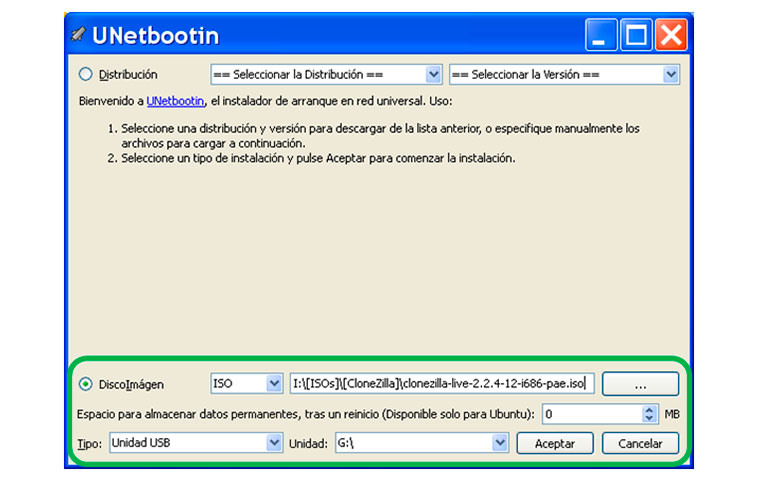This screenshot has height=482, width=760.
Task: Open the Unidad G:\ drive dropdown
Action: point(422,443)
